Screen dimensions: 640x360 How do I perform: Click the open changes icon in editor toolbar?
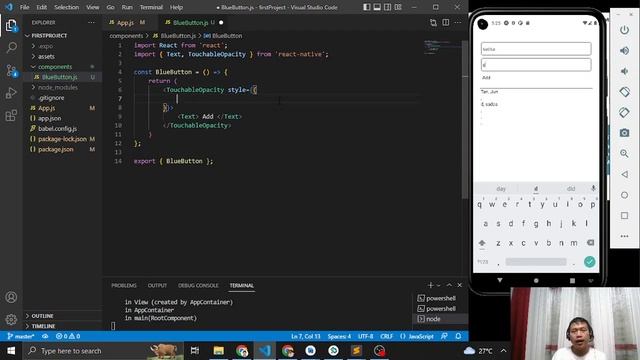pos(433,22)
